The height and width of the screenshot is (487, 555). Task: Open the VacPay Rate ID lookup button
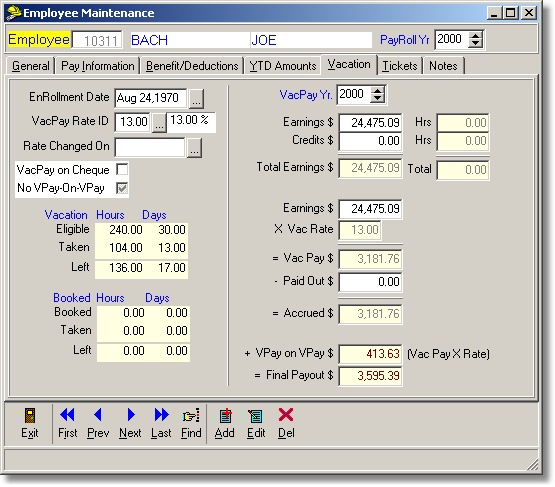point(159,123)
